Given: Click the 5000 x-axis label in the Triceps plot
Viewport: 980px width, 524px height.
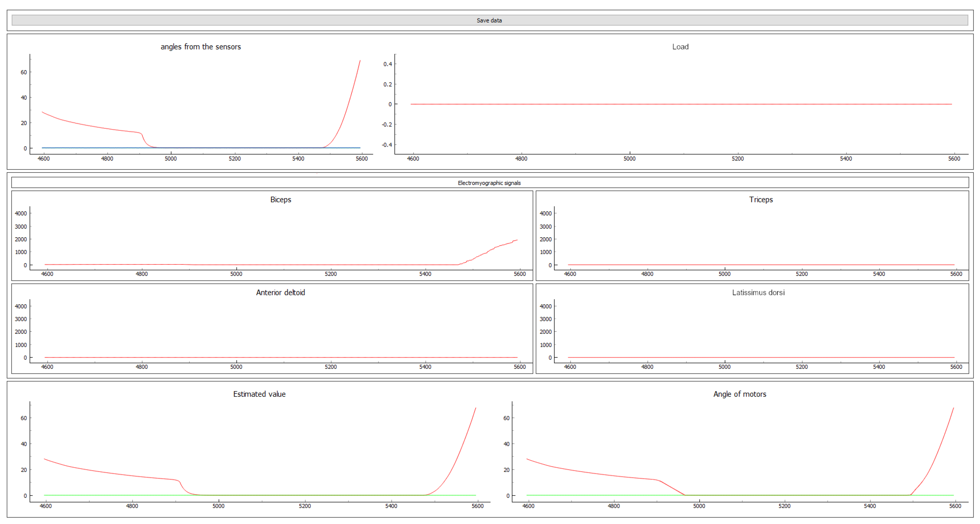Looking at the screenshot, I should (724, 274).
